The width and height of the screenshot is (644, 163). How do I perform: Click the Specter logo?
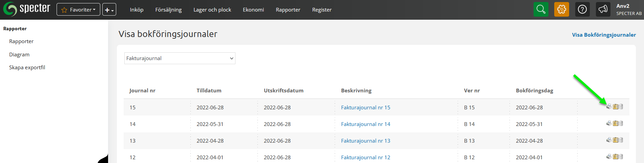[x=26, y=9]
